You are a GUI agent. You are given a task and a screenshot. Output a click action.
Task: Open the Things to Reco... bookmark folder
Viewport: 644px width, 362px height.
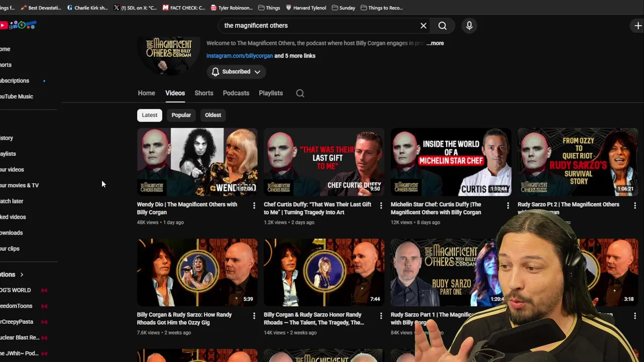(381, 8)
